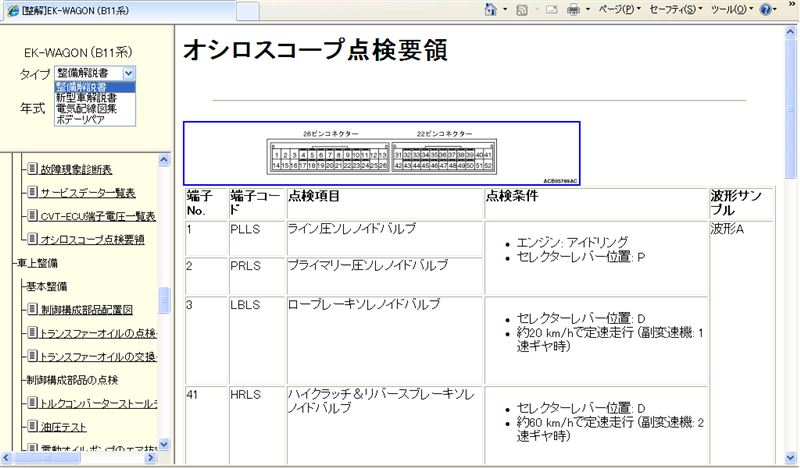Open the トランスファーオイルの点検 link
Viewport: 800px width, 468px height.
pyautogui.click(x=98, y=333)
